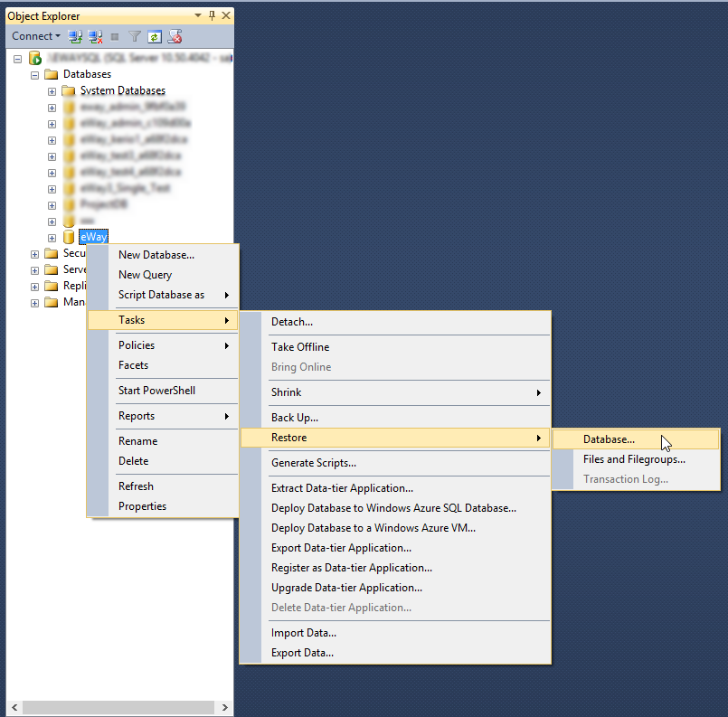Screen dimensions: 728x717
Task: Click the Stop square icon in toolbar
Action: pyautogui.click(x=115, y=37)
